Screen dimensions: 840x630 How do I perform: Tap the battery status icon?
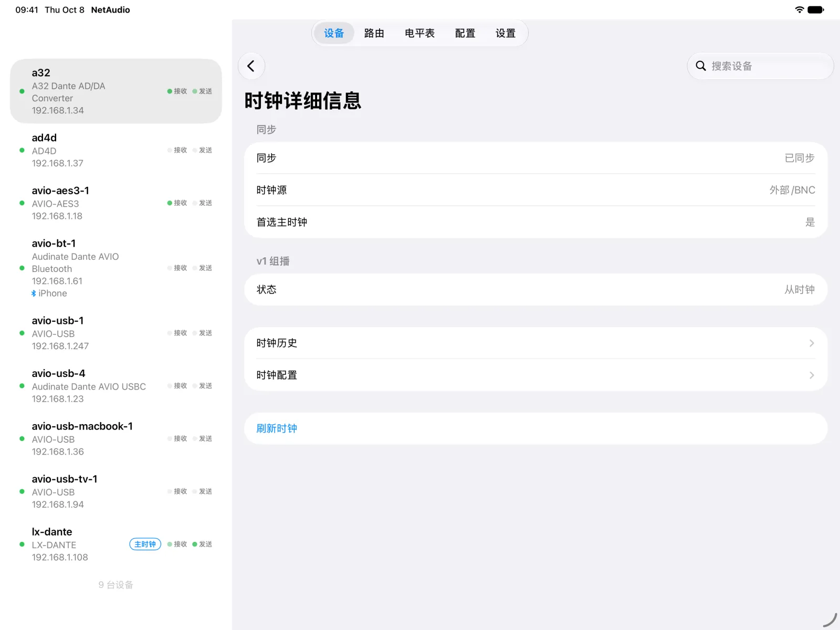pos(816,9)
